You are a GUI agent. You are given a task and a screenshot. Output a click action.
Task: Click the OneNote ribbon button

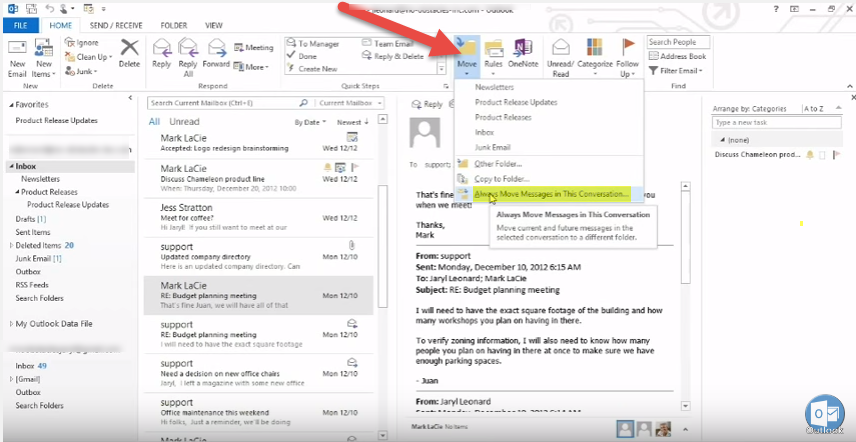[x=523, y=53]
